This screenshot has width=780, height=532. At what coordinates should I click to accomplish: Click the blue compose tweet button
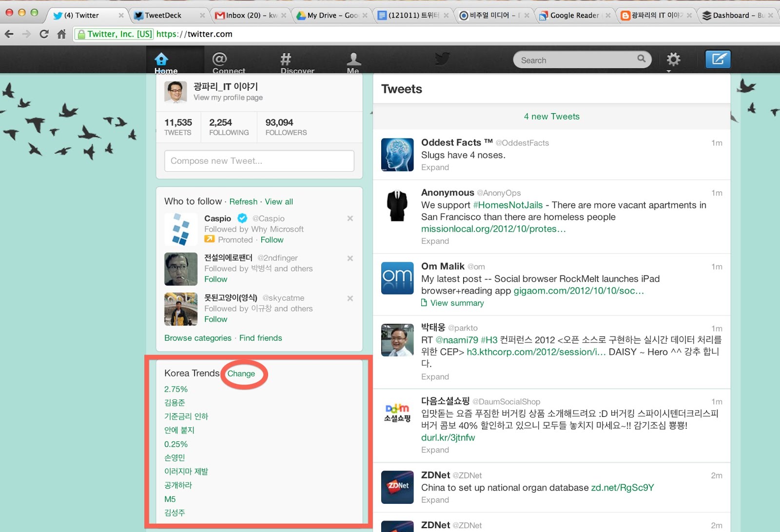click(x=718, y=59)
